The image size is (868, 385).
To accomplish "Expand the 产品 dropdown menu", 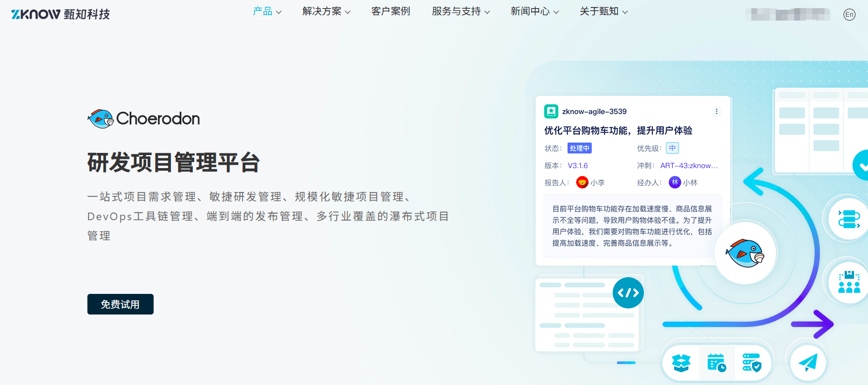I will (267, 11).
